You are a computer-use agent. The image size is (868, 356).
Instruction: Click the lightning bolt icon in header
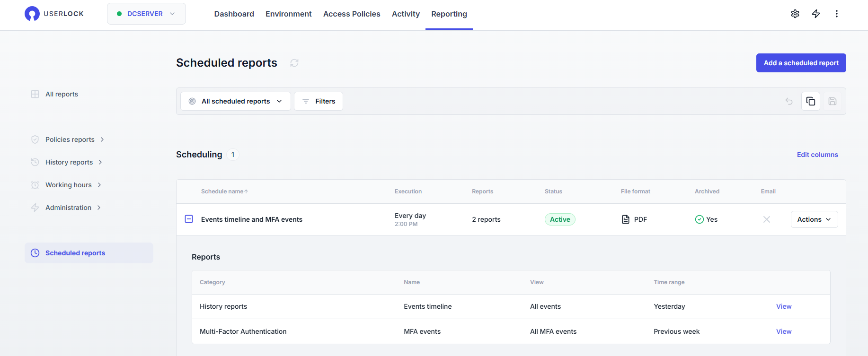tap(816, 14)
